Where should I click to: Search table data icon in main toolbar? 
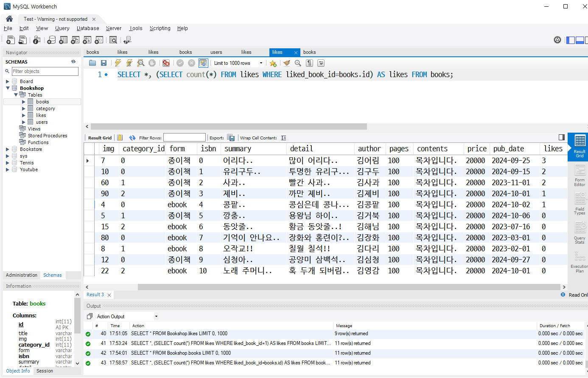click(x=113, y=40)
